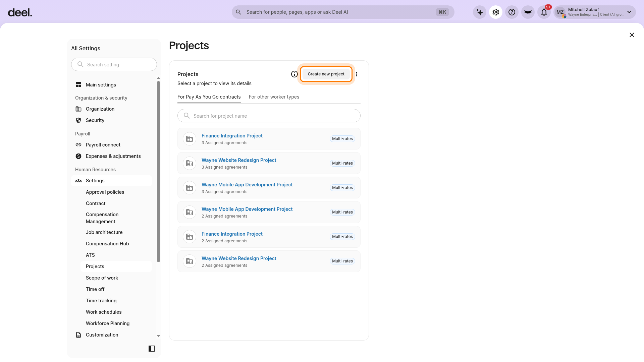Screen dimensions: 644x362
Task: Click icon of Finance Integration Project with 3 agreements
Action: pos(190,139)
